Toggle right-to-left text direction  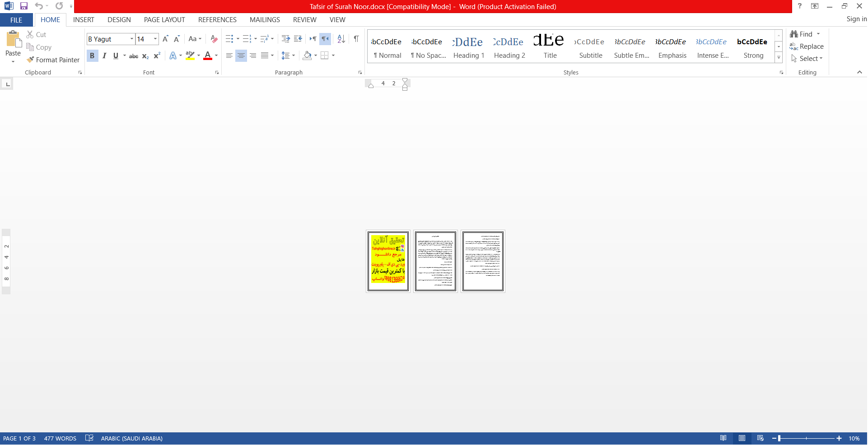click(325, 39)
